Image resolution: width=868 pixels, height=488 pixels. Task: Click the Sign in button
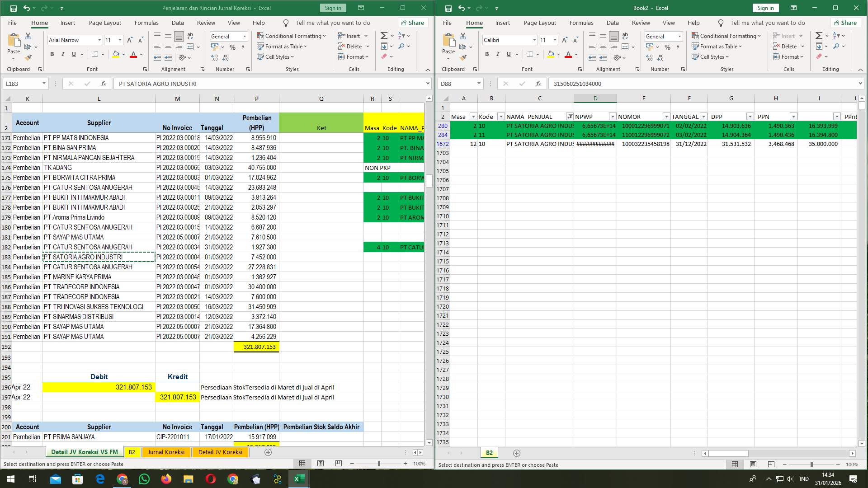click(x=333, y=8)
